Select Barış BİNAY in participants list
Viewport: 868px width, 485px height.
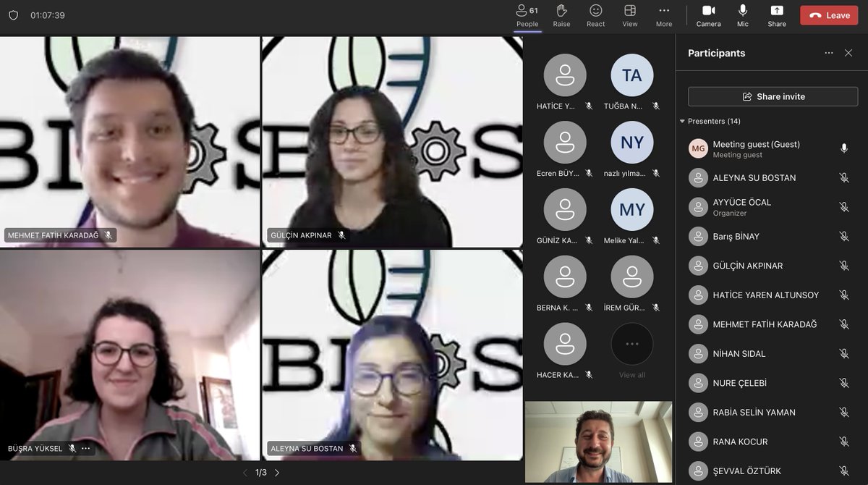[x=773, y=236]
